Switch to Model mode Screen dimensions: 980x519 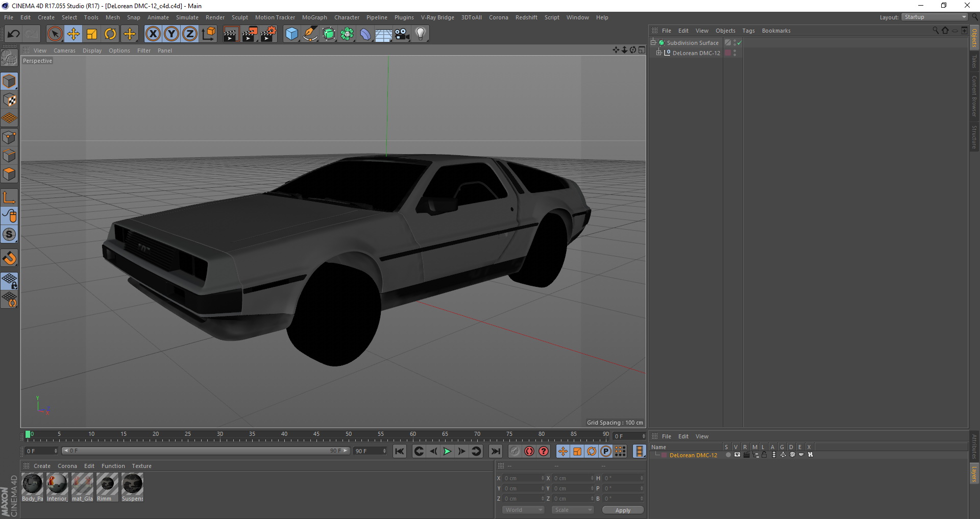[9, 81]
